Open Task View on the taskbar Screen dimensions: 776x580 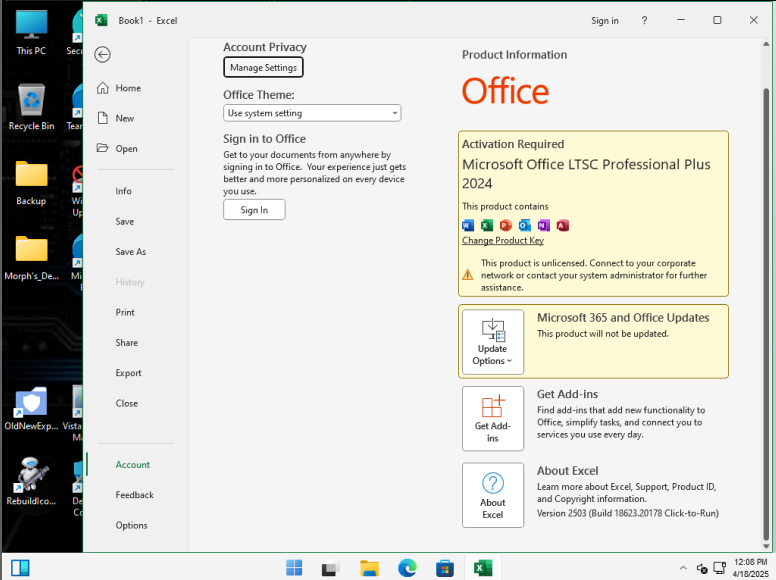[x=331, y=568]
